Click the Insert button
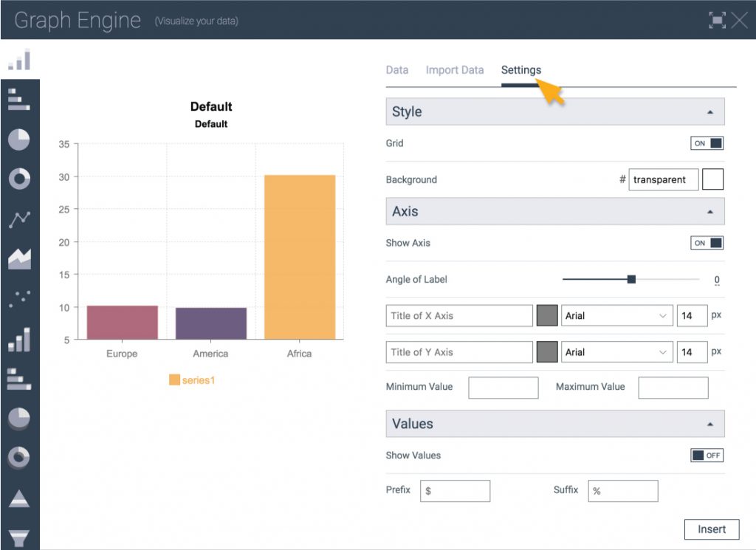The width and height of the screenshot is (756, 550). [711, 529]
